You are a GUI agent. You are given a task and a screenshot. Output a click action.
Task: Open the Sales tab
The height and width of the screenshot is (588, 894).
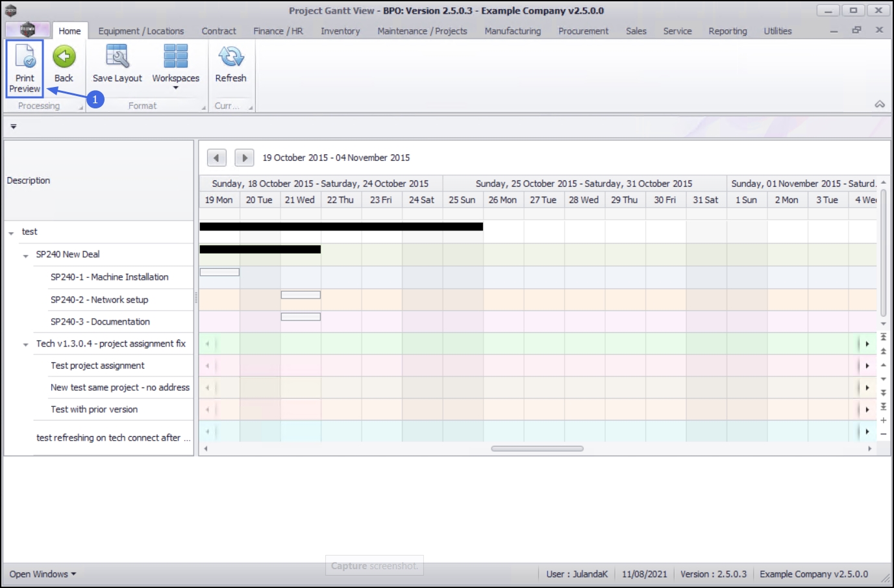pyautogui.click(x=636, y=31)
